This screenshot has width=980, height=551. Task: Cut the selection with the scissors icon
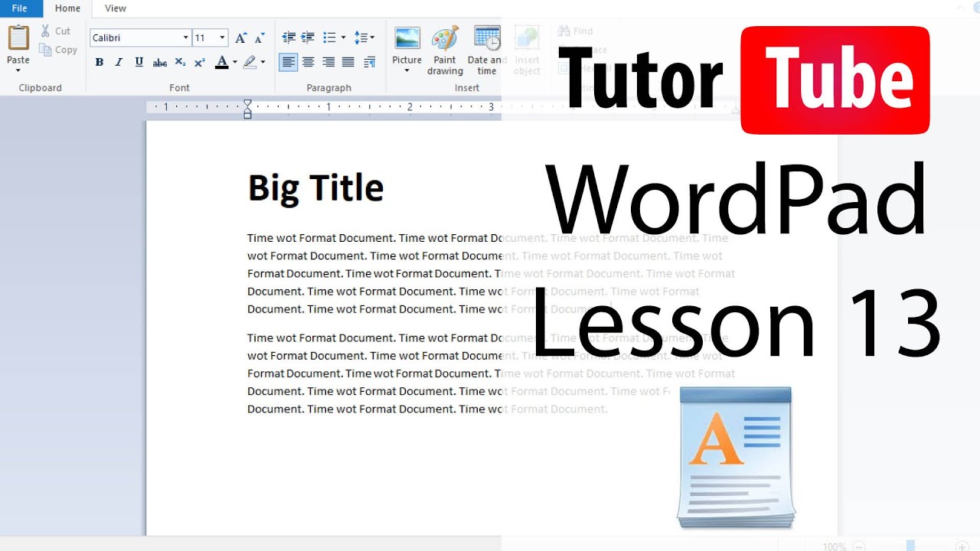click(x=45, y=31)
